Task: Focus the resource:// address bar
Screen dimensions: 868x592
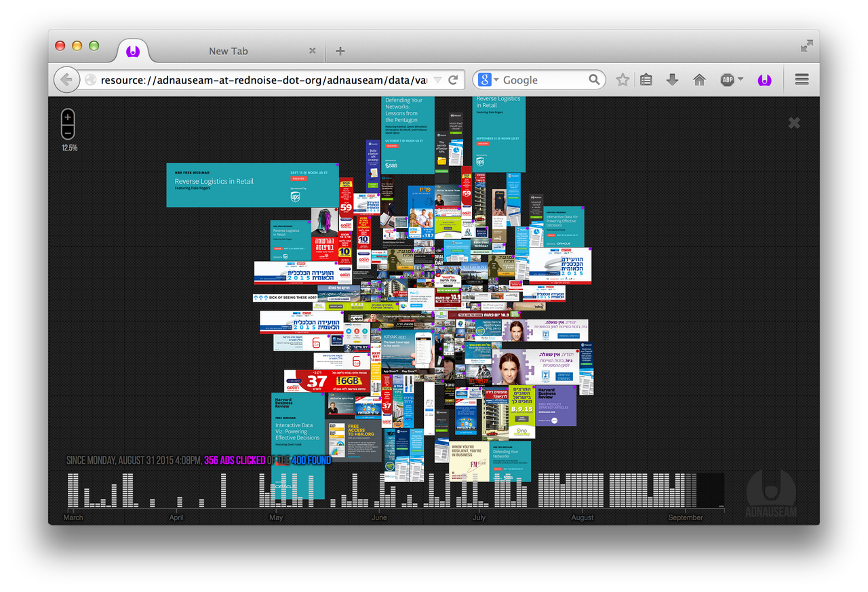Action: (x=263, y=80)
